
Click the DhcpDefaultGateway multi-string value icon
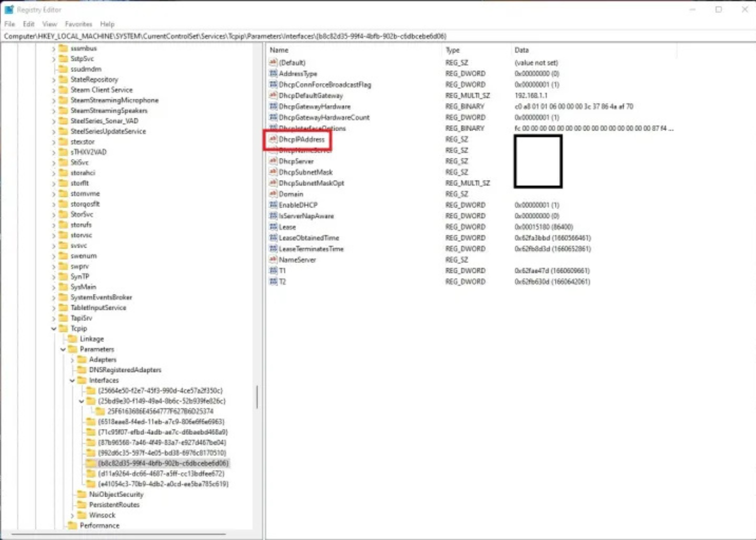pyautogui.click(x=273, y=95)
